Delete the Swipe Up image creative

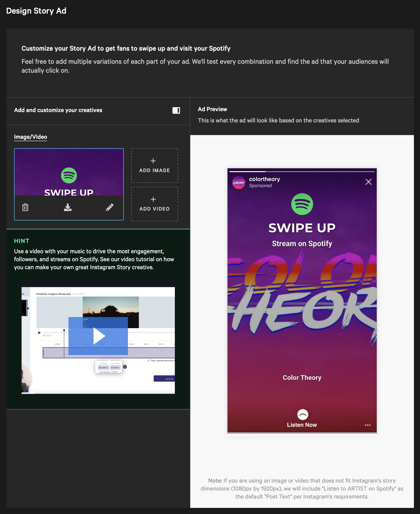(26, 207)
